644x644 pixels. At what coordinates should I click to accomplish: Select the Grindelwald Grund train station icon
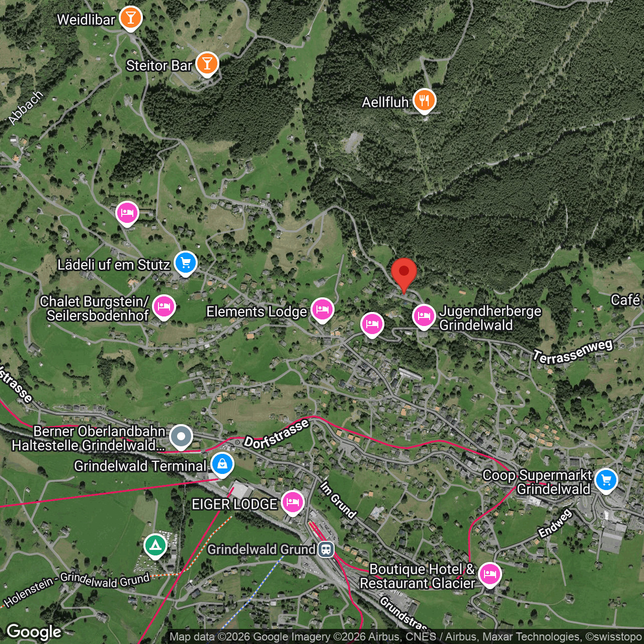(327, 549)
